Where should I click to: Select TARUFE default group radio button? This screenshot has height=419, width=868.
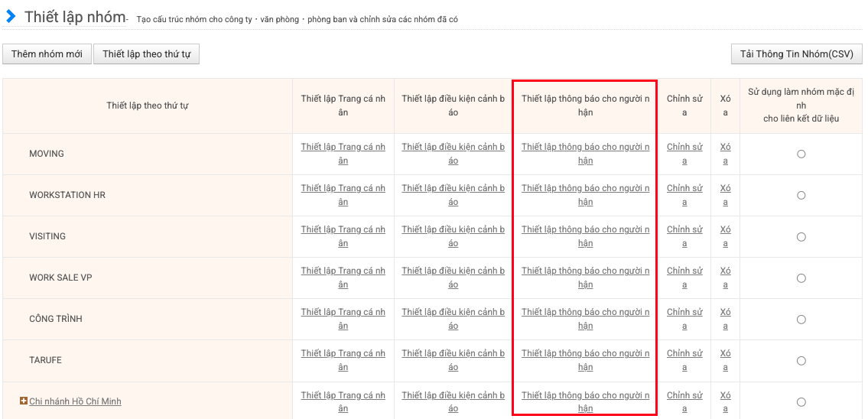coord(801,360)
